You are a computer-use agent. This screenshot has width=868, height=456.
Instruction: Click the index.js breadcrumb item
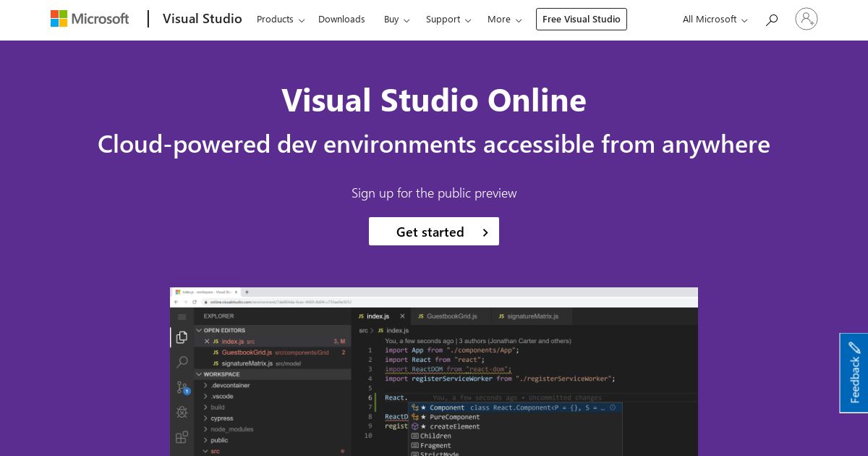tap(393, 330)
